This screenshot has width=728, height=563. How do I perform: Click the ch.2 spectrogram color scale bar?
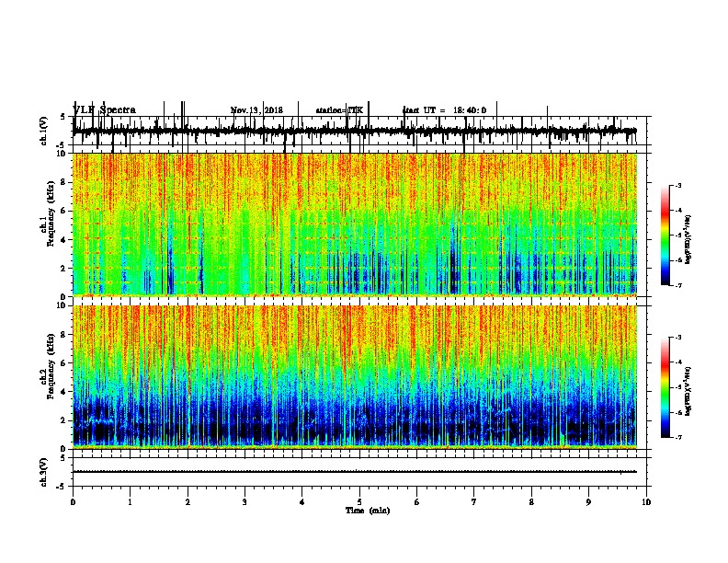(x=665, y=387)
